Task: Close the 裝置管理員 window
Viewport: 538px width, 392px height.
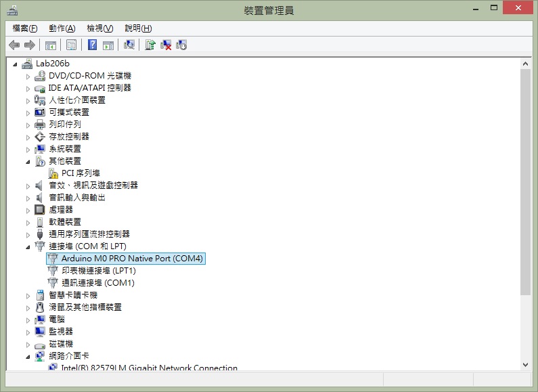Action: [x=518, y=7]
